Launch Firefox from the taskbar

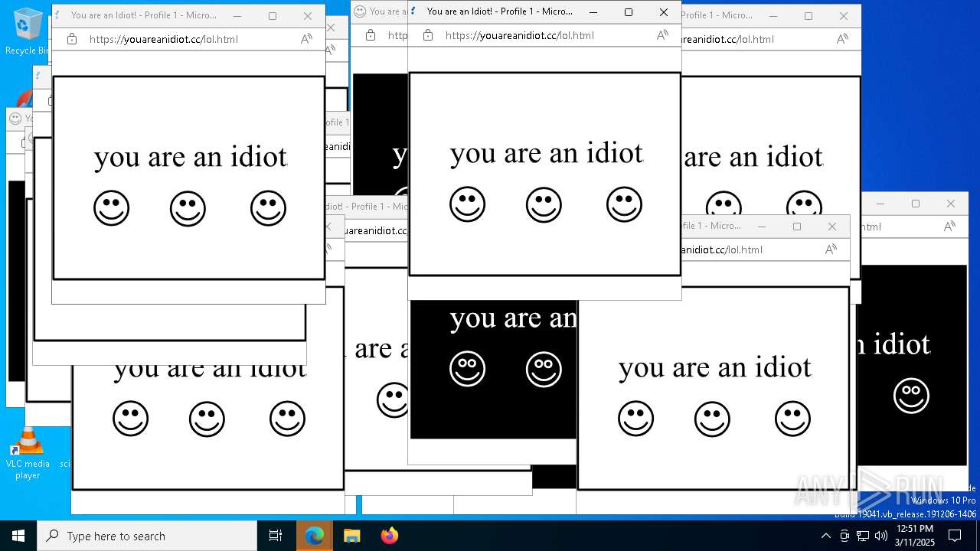(x=389, y=536)
